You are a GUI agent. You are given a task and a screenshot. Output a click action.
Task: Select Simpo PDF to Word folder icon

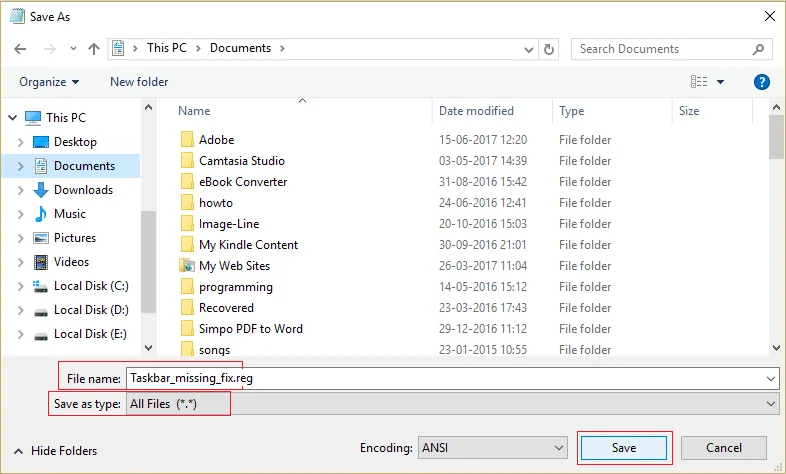click(187, 329)
